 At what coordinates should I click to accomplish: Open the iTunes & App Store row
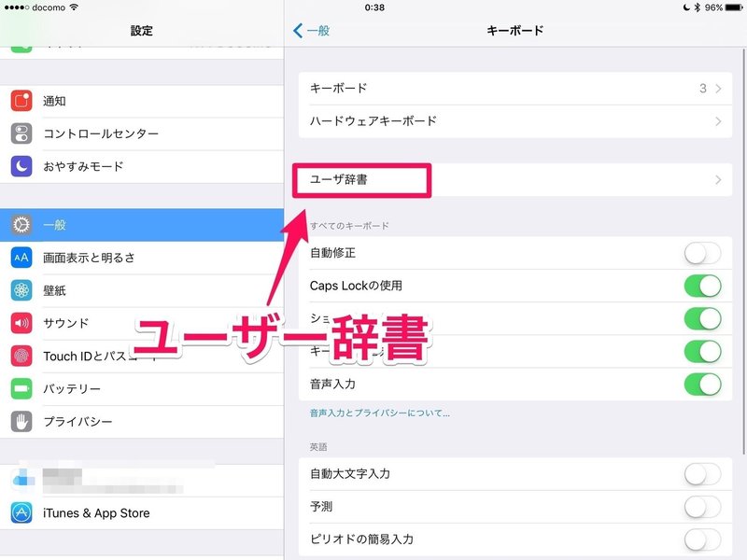(142, 512)
